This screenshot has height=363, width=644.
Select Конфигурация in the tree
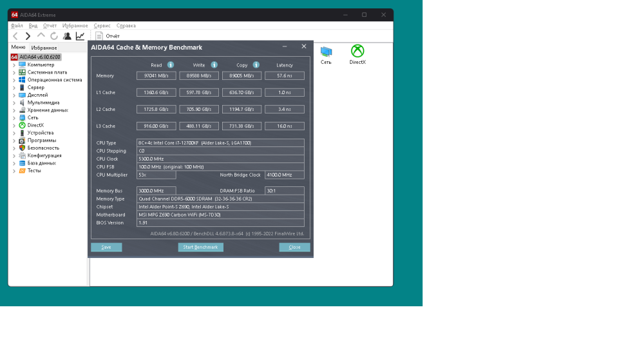(44, 156)
